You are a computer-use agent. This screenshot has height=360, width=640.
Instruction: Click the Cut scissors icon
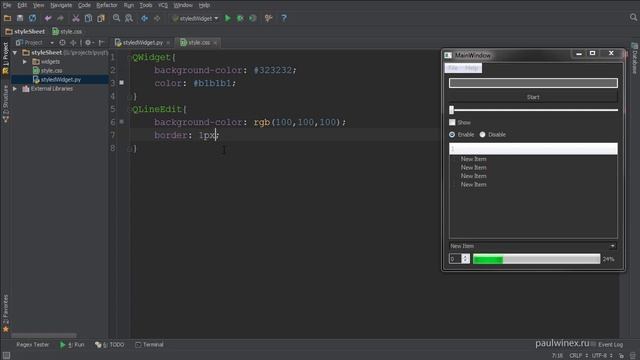point(76,18)
